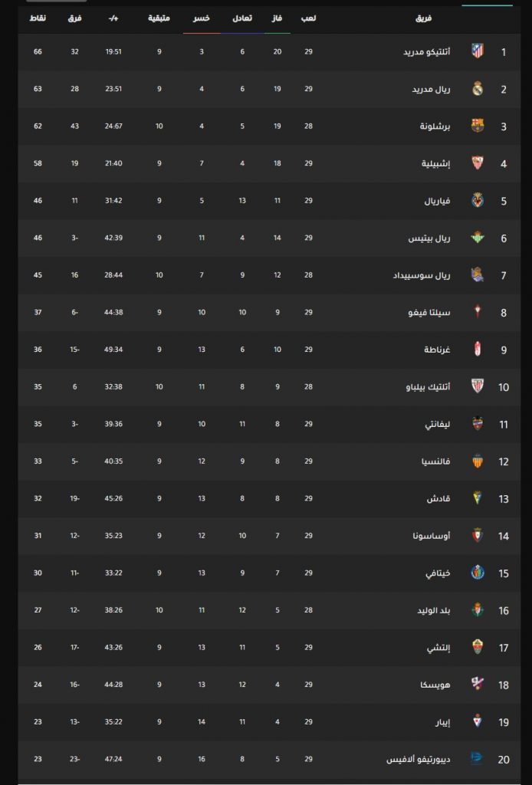The image size is (532, 785).
Task: Sort table by فاز column header
Action: point(277,18)
